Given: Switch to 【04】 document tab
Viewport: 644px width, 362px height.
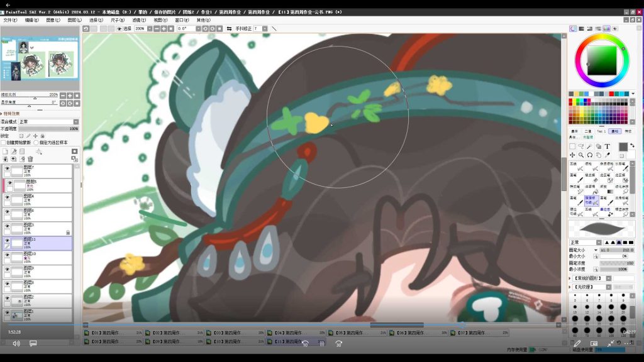Looking at the screenshot, I should 297,333.
